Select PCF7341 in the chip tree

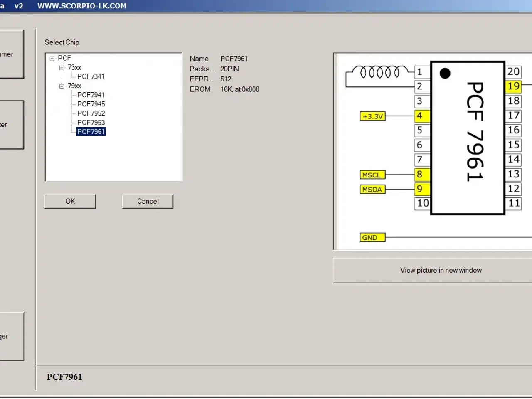pos(91,76)
